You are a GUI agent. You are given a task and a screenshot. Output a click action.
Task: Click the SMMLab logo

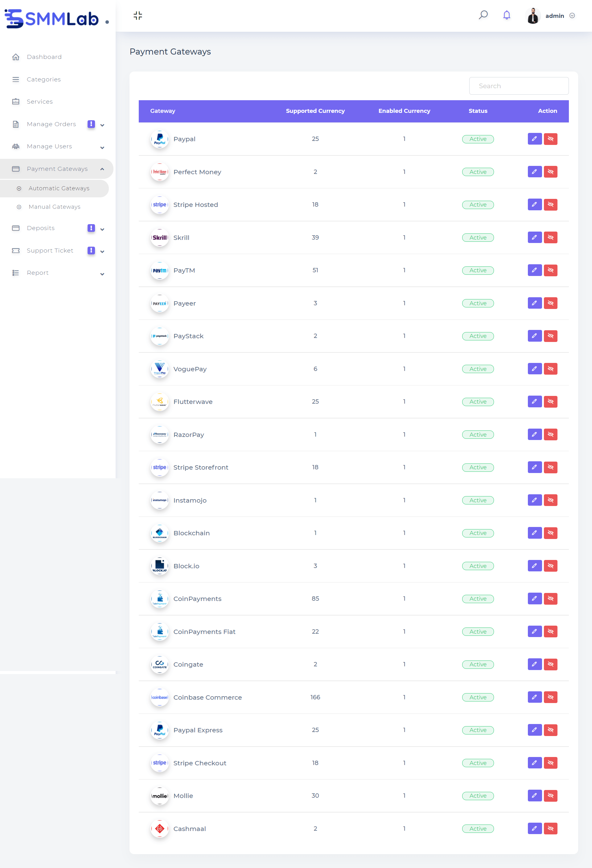[51, 18]
